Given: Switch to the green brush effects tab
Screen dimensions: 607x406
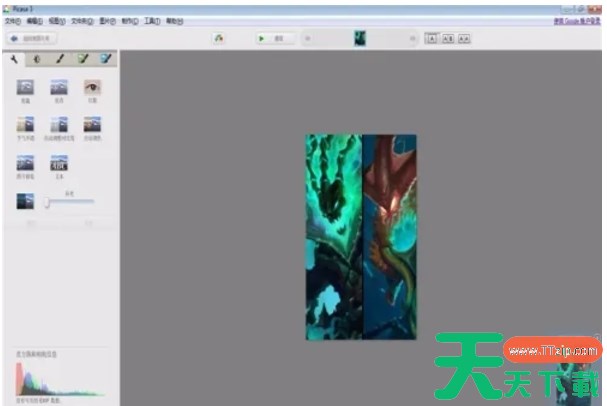Looking at the screenshot, I should coord(83,59).
